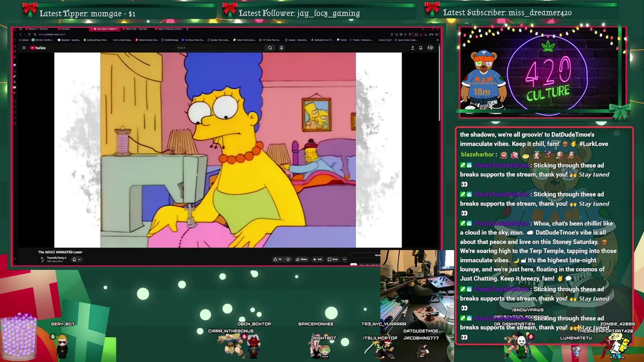Viewport: 644px width, 362px height.
Task: Click the 'Latest Tipper: momgae - $1' label
Action: [x=88, y=14]
